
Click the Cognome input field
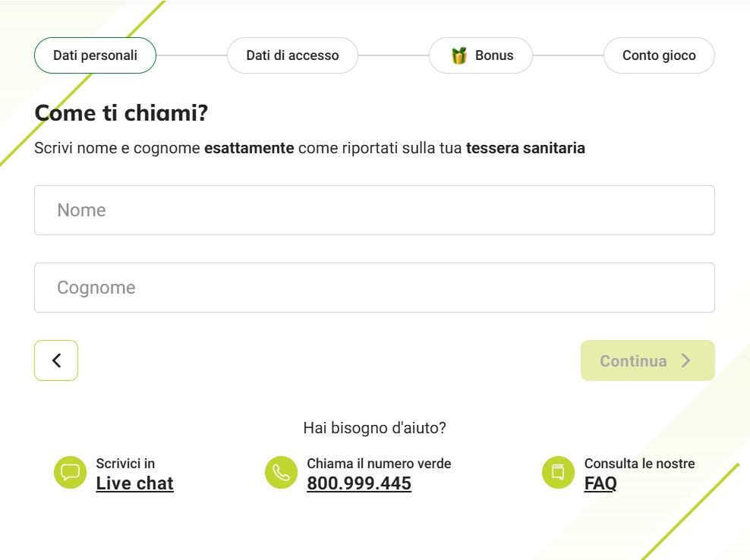pyautogui.click(x=374, y=288)
